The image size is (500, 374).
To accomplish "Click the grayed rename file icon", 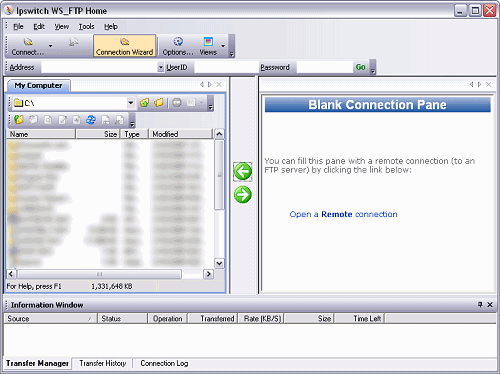I will point(105,120).
